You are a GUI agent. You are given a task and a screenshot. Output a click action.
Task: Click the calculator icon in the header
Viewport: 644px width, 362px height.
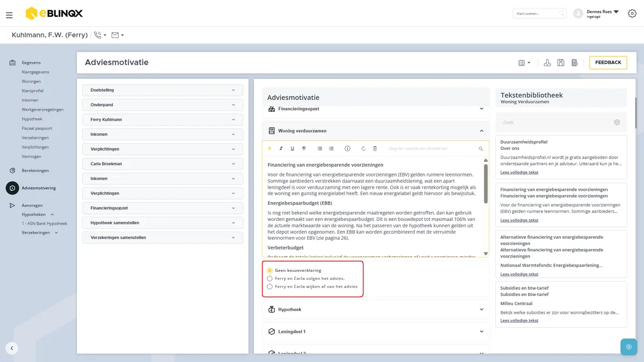pyautogui.click(x=574, y=63)
